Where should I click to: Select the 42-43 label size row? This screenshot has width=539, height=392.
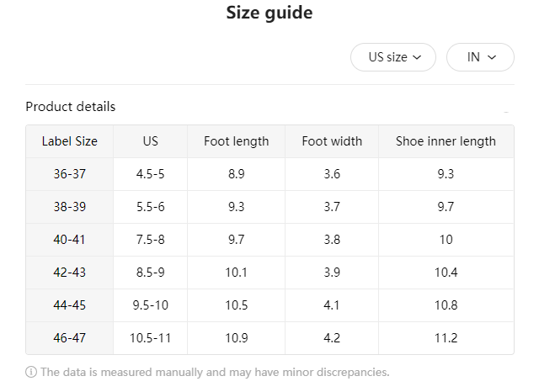pyautogui.click(x=70, y=273)
